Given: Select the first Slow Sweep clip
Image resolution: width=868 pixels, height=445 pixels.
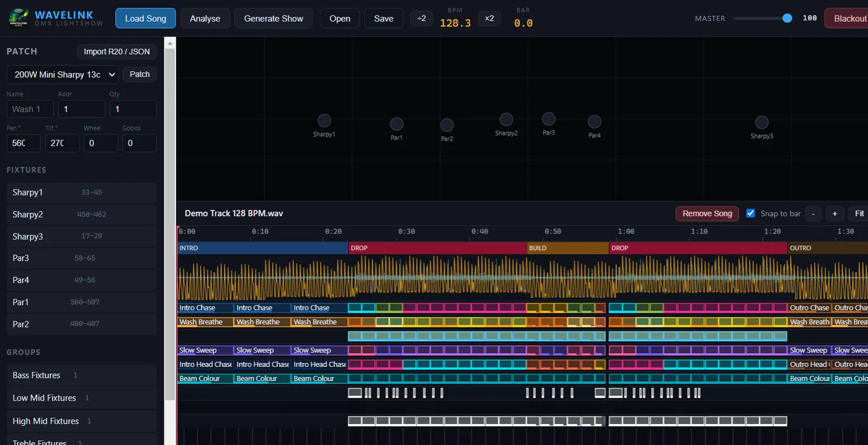Looking at the screenshot, I should 205,350.
